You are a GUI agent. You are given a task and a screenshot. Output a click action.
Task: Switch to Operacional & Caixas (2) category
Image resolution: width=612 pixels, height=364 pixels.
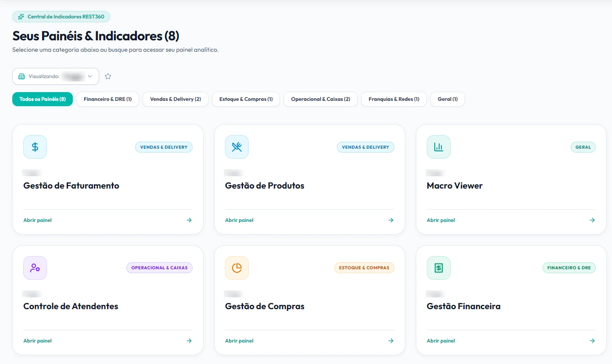321,99
